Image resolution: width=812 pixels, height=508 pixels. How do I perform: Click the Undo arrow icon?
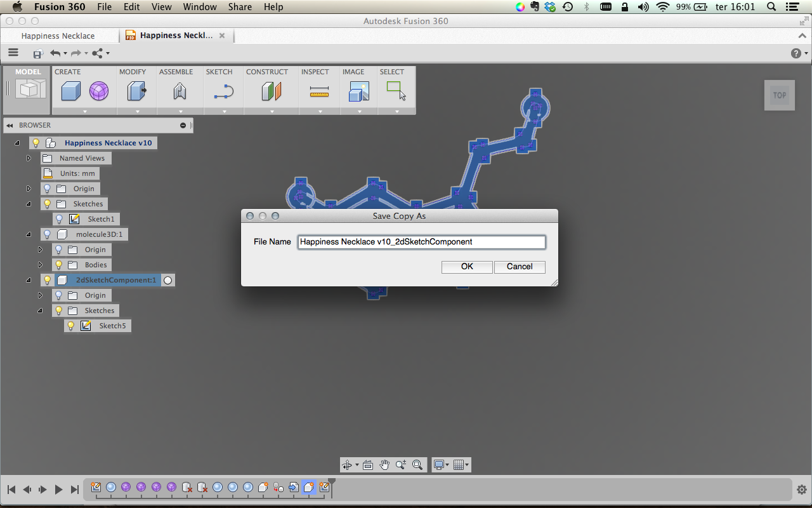[56, 53]
